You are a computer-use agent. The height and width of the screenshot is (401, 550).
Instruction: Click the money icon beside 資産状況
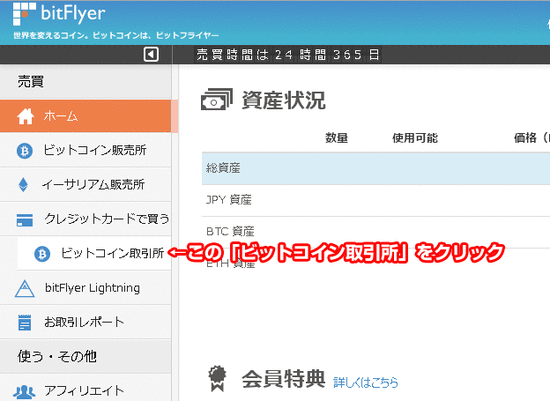[x=217, y=99]
